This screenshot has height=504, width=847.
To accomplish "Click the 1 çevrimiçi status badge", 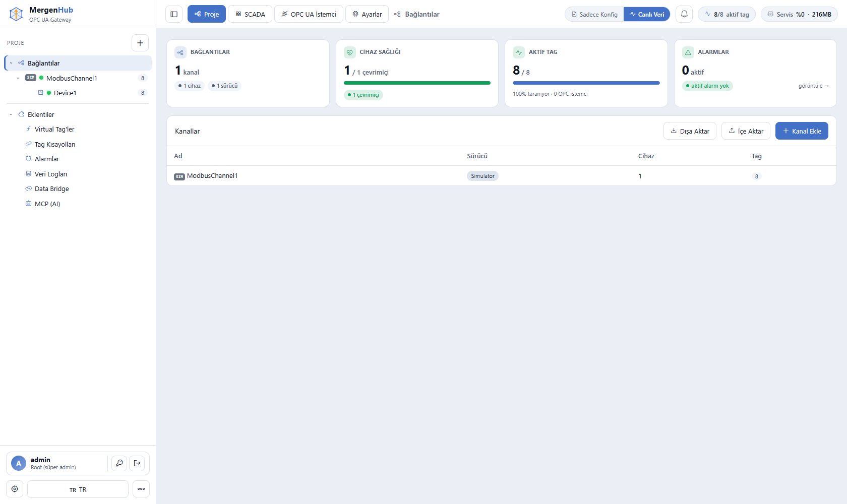I will click(x=364, y=95).
